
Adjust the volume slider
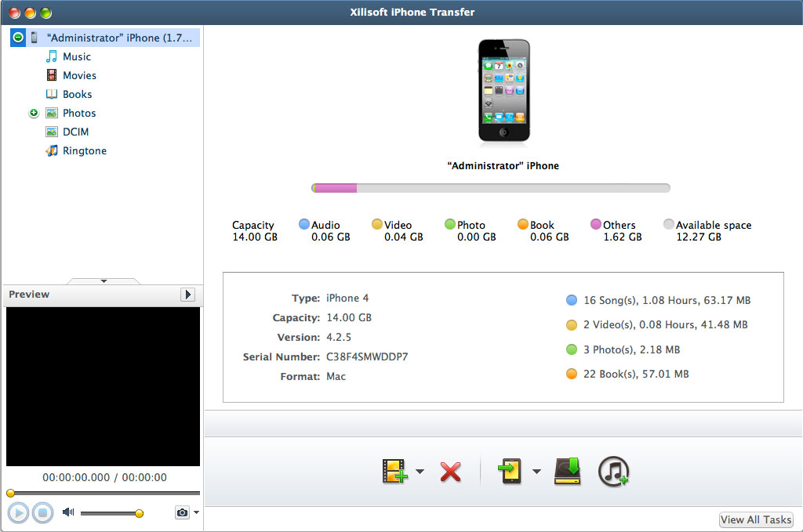111,513
